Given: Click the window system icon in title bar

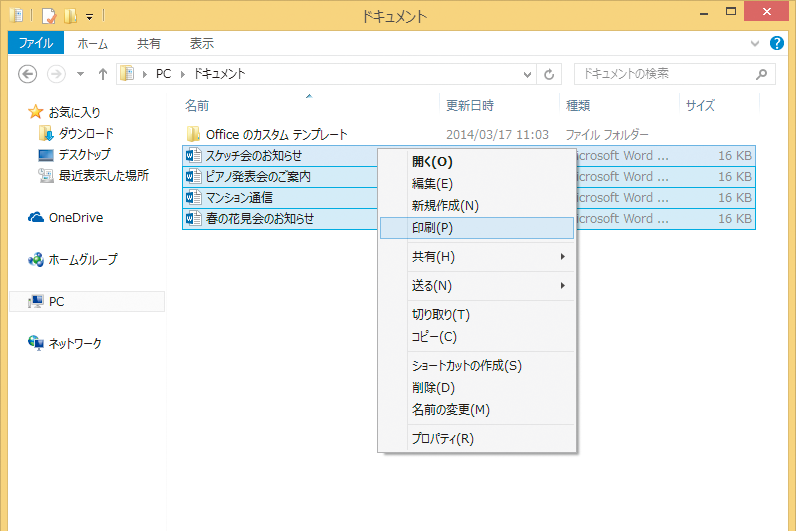Looking at the screenshot, I should (x=17, y=16).
